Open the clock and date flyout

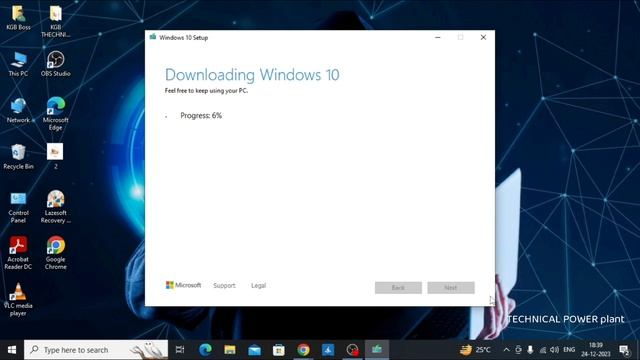click(596, 350)
